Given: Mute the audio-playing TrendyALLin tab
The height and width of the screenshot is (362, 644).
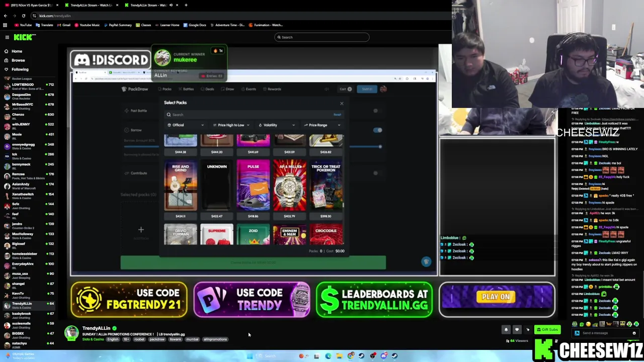Looking at the screenshot, I should click(x=171, y=5).
